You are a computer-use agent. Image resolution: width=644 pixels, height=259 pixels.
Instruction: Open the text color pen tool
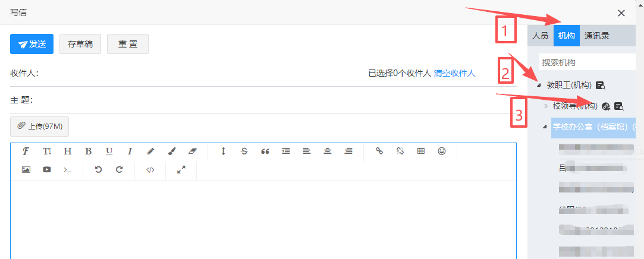point(150,151)
